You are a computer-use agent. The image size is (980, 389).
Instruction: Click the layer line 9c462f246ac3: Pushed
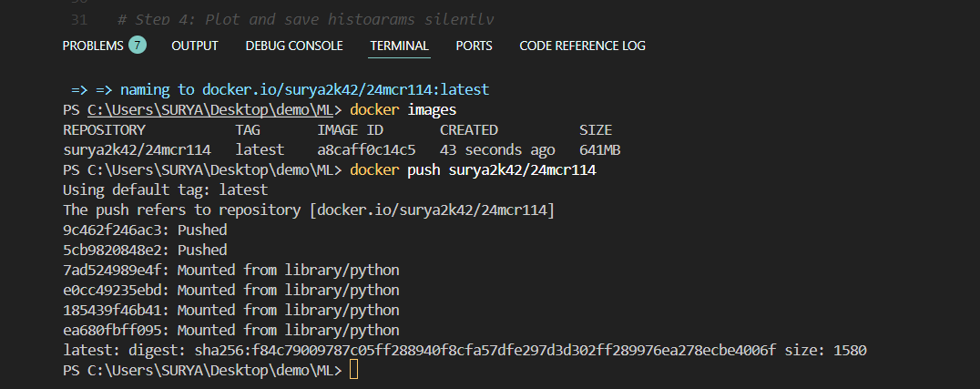pyautogui.click(x=145, y=230)
